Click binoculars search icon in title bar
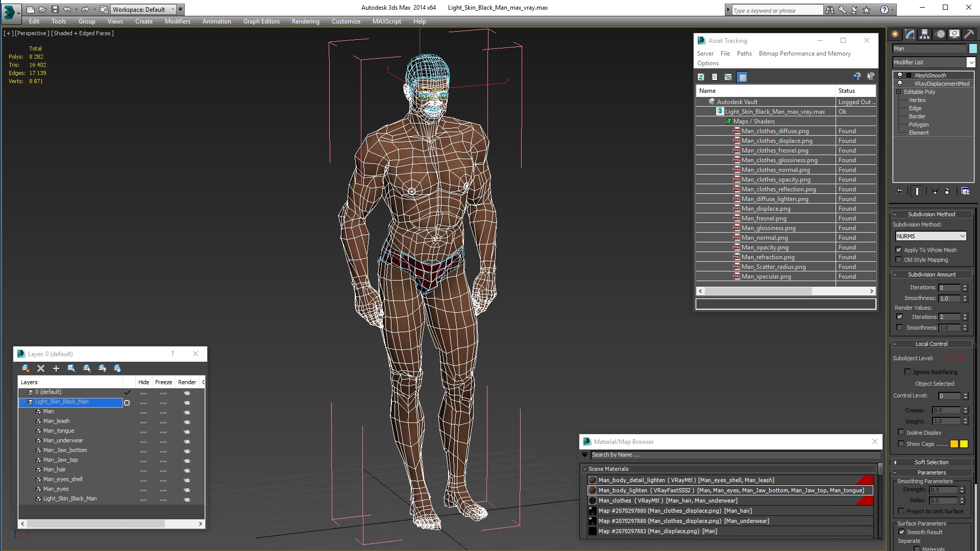The width and height of the screenshot is (980, 551). coord(830,10)
